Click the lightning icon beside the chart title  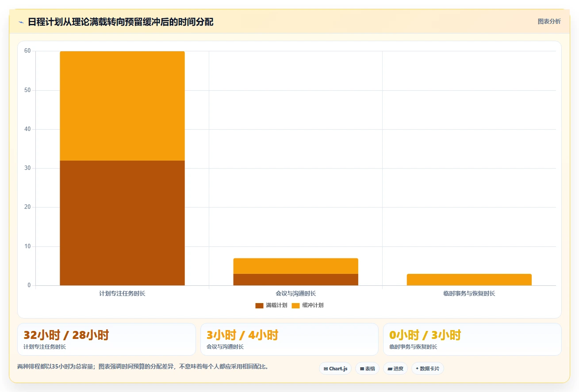(x=21, y=22)
